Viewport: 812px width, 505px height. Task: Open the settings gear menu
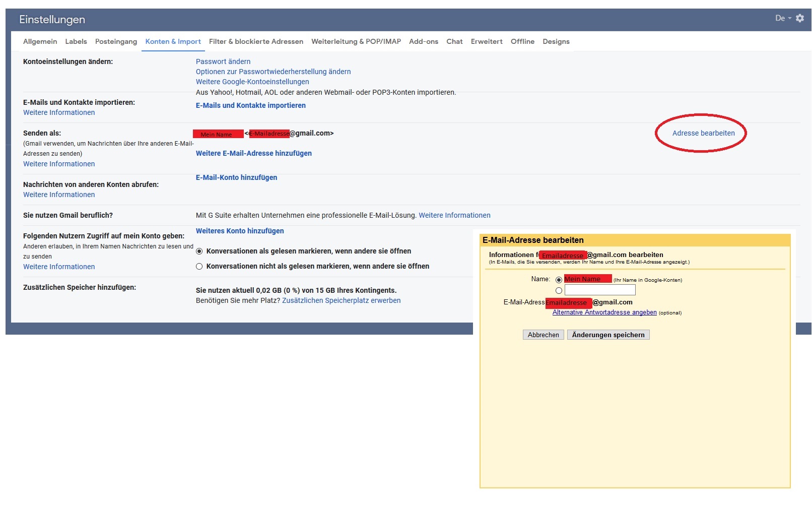(x=800, y=18)
